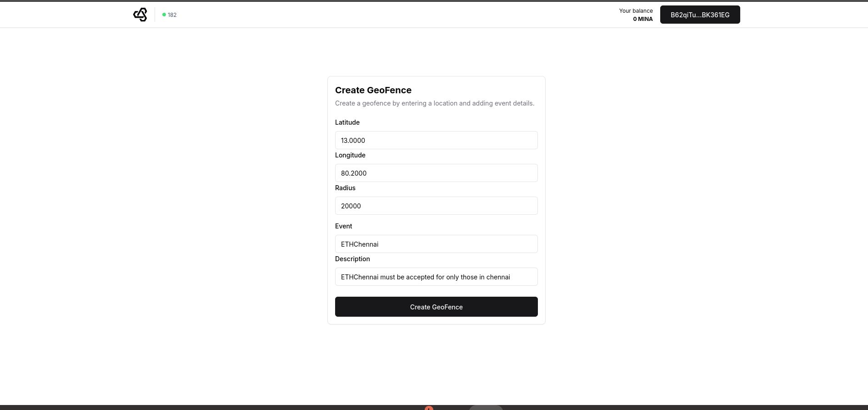Screen dimensions: 868x410
Task: Select the Event input field
Action: pyautogui.click(x=437, y=244)
